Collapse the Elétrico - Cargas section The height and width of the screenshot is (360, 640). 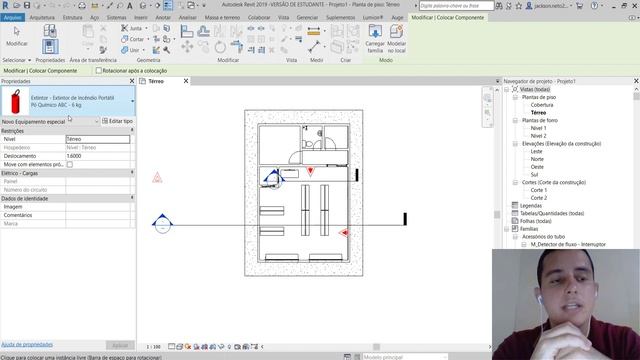tap(132, 173)
